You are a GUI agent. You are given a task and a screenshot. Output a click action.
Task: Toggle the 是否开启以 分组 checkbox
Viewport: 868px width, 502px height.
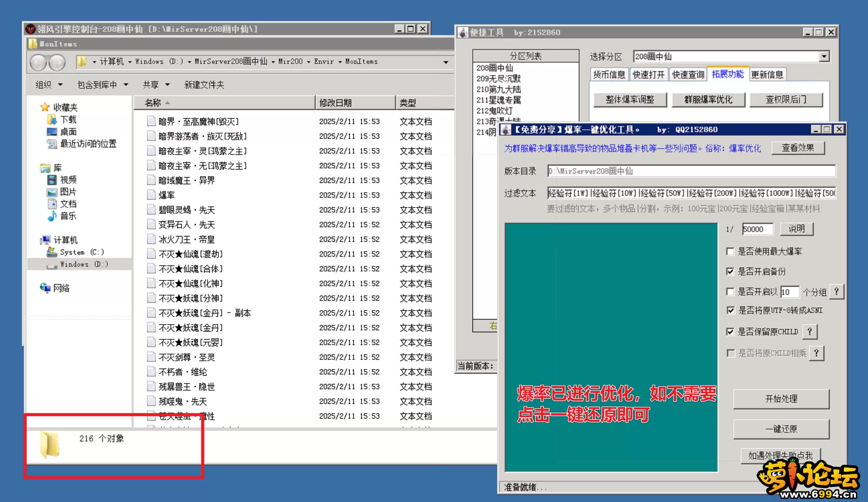point(730,291)
